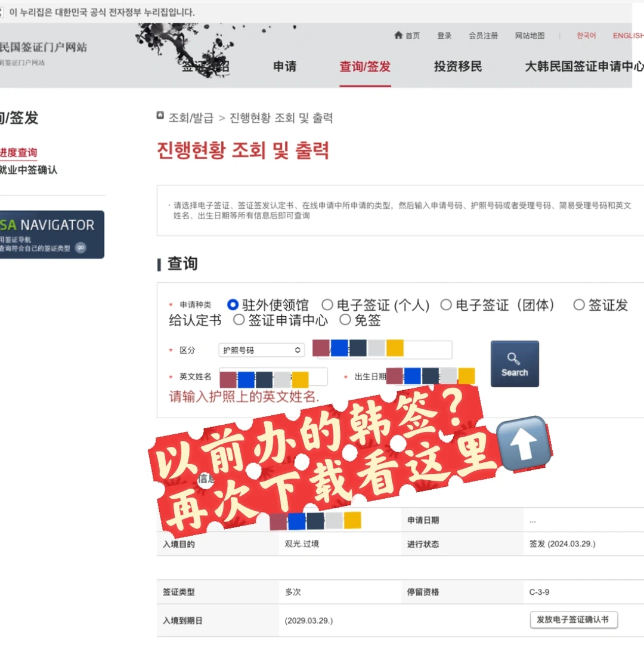Click the home icon beside 首页
The height and width of the screenshot is (664, 644).
coord(398,35)
